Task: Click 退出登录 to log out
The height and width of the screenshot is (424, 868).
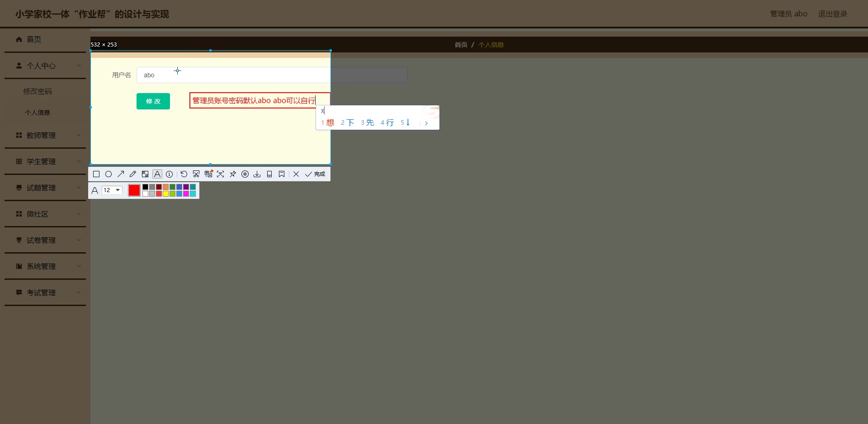Action: 832,14
